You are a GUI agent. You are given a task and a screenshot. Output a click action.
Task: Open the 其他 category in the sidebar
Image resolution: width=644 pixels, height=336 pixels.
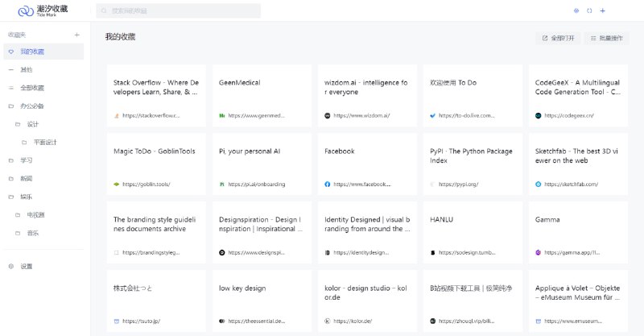tap(27, 69)
